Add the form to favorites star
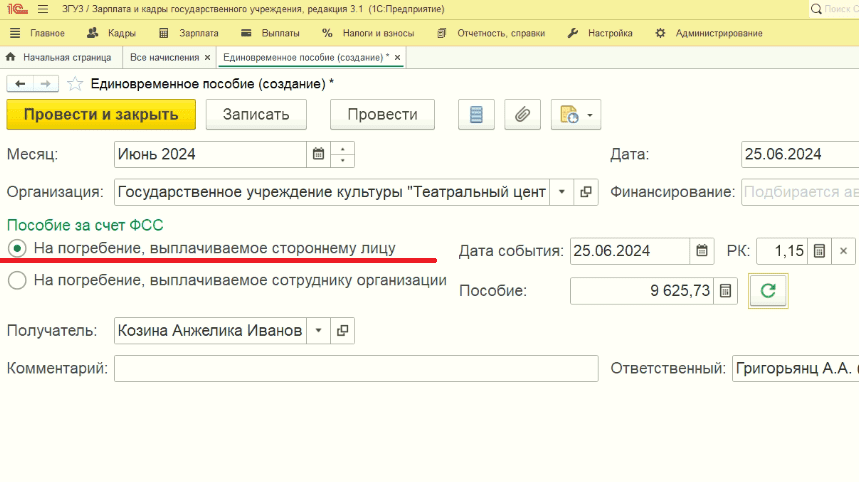 [75, 84]
